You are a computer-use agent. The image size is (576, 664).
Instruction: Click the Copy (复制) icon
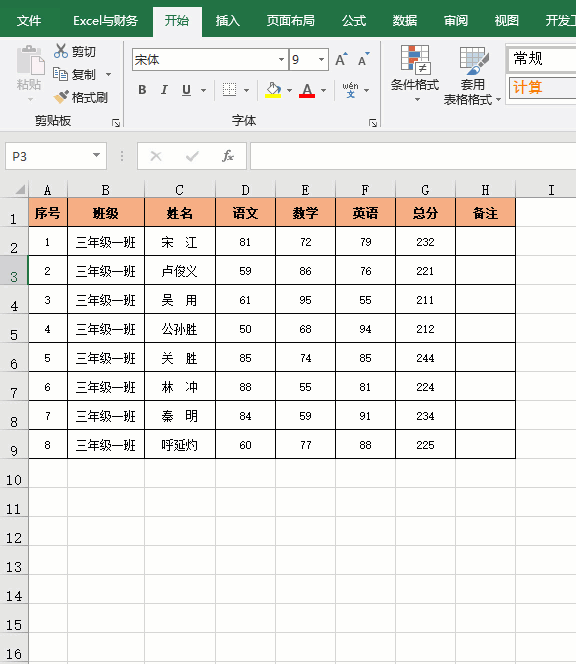point(60,74)
